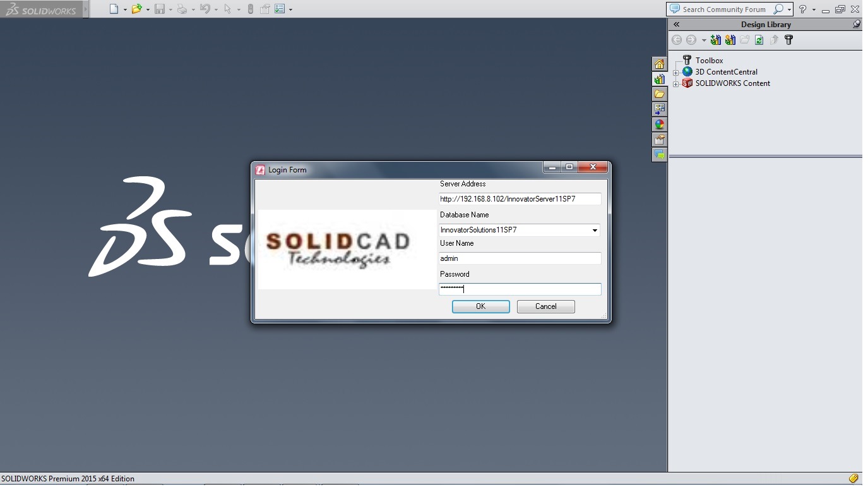Image resolution: width=868 pixels, height=494 pixels.
Task: Click the Undo arrow icon
Action: 205,9
